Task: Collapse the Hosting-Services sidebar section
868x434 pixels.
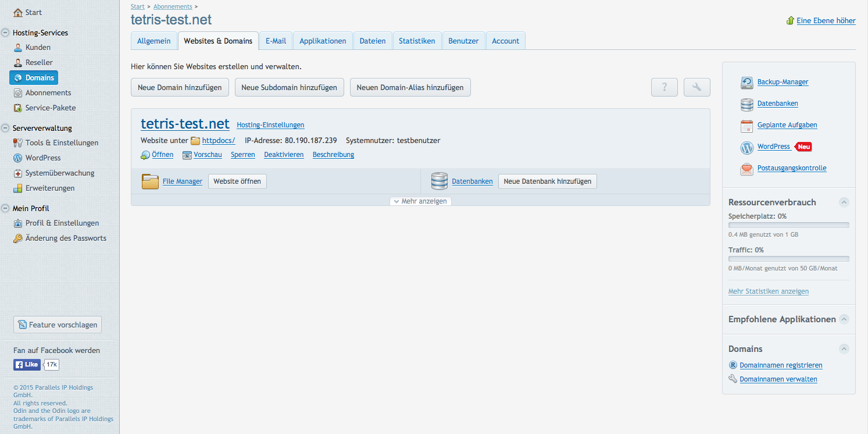Action: pos(6,33)
